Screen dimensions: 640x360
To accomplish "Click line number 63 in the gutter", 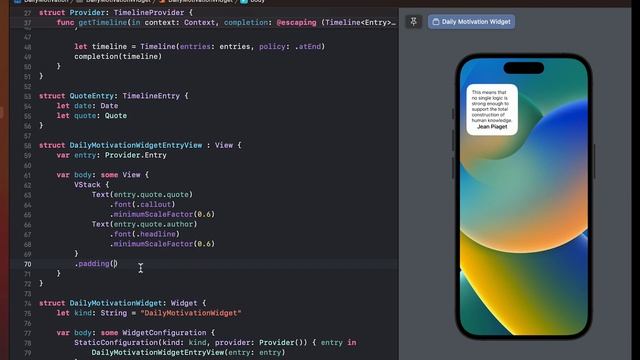I will click(27, 195).
